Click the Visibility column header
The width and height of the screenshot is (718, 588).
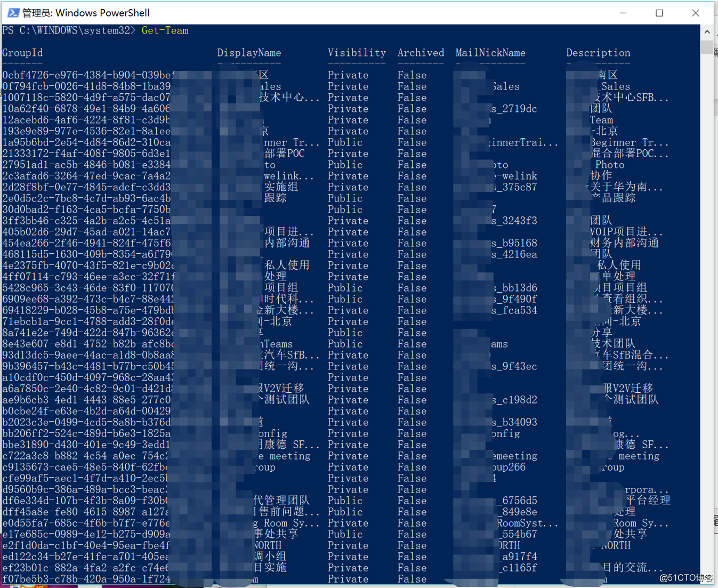click(x=357, y=53)
